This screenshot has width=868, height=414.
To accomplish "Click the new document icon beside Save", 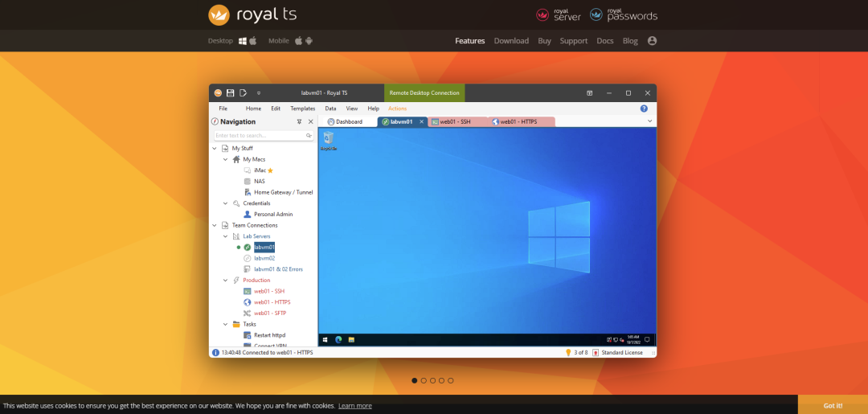I will (243, 93).
